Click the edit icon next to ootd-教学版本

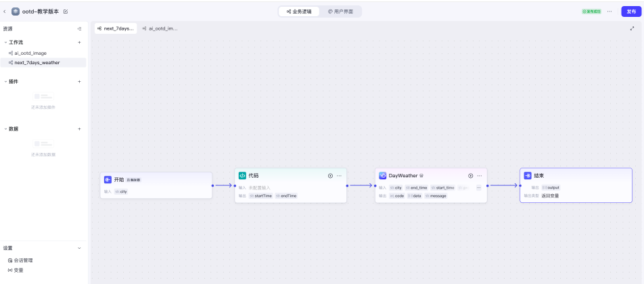tap(66, 11)
